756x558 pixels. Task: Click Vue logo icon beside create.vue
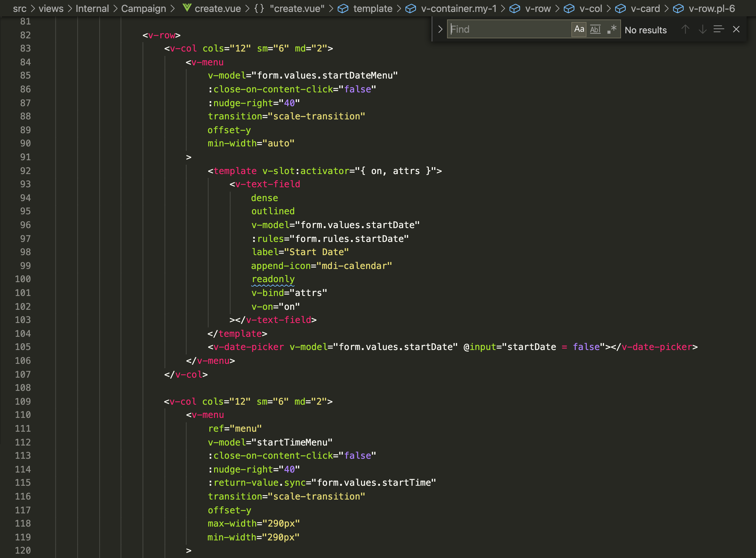(x=187, y=8)
